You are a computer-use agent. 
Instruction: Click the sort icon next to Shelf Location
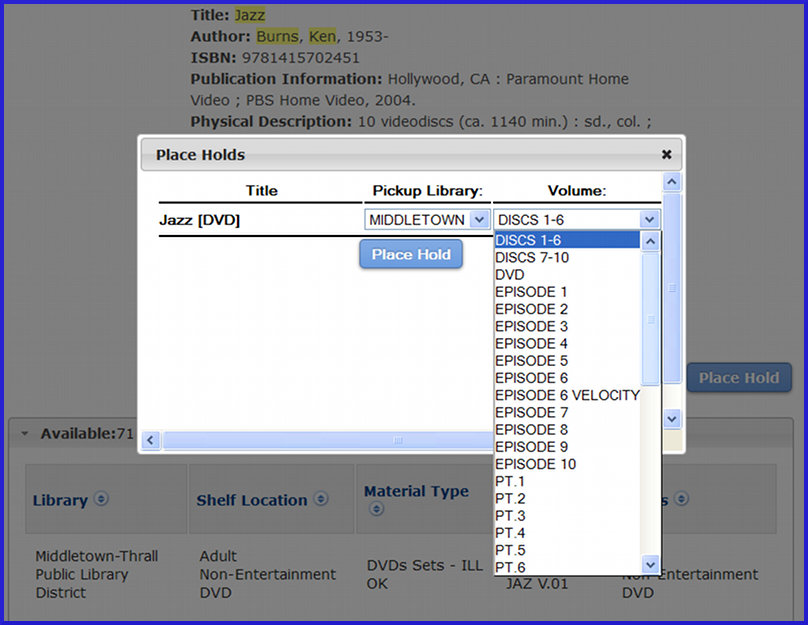[321, 499]
